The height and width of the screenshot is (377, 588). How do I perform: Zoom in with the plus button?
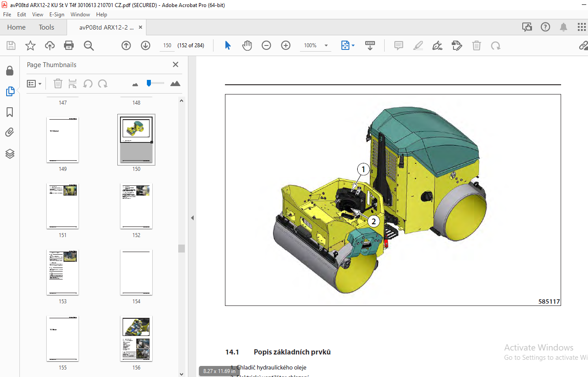click(286, 45)
